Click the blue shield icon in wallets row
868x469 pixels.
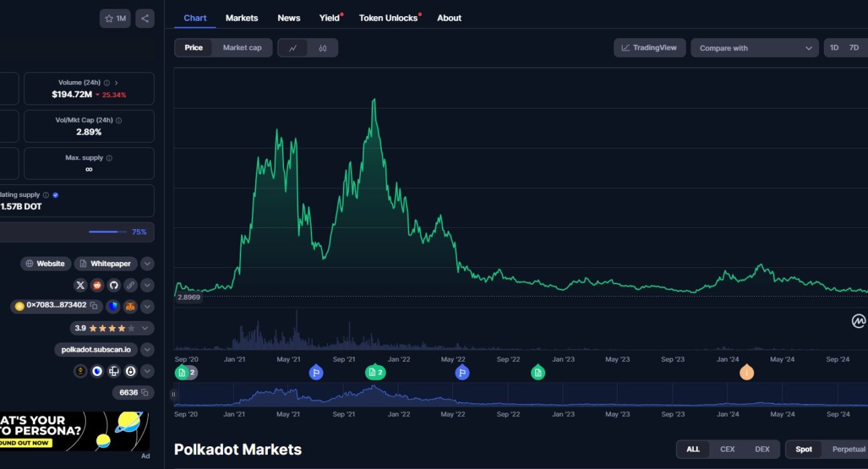click(x=97, y=371)
